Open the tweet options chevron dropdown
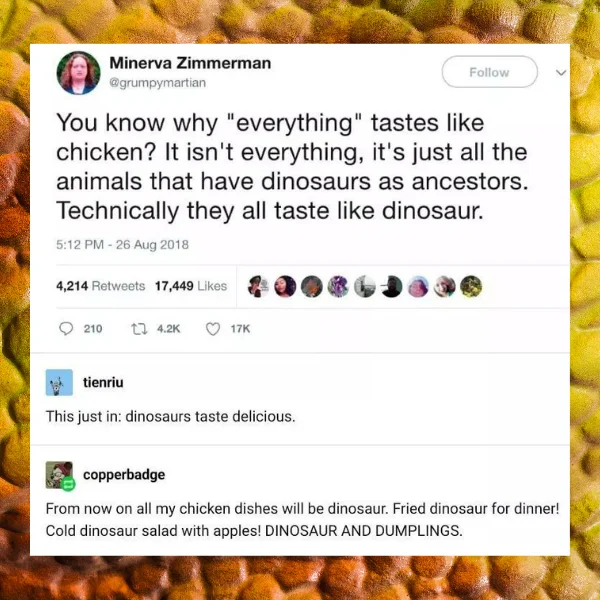This screenshot has height=600, width=600. click(561, 72)
